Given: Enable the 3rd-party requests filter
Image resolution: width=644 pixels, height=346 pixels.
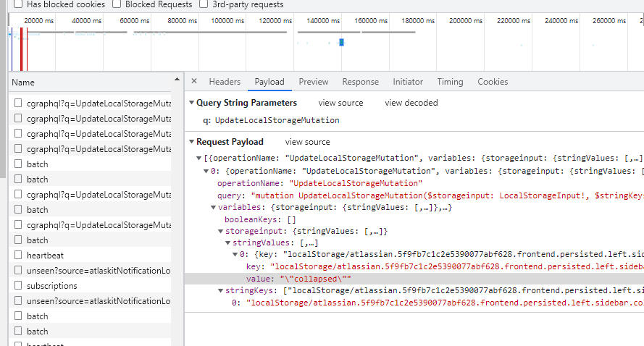Looking at the screenshot, I should coord(204,4).
